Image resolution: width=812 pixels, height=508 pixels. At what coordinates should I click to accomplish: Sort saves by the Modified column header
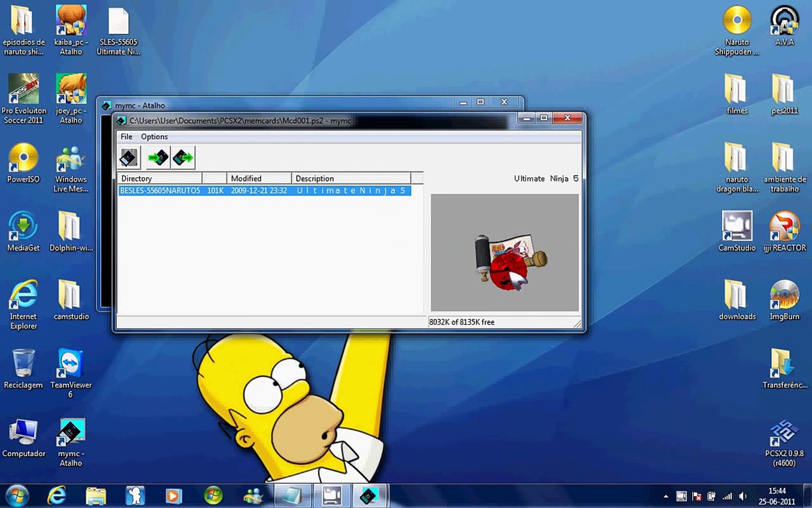point(259,178)
